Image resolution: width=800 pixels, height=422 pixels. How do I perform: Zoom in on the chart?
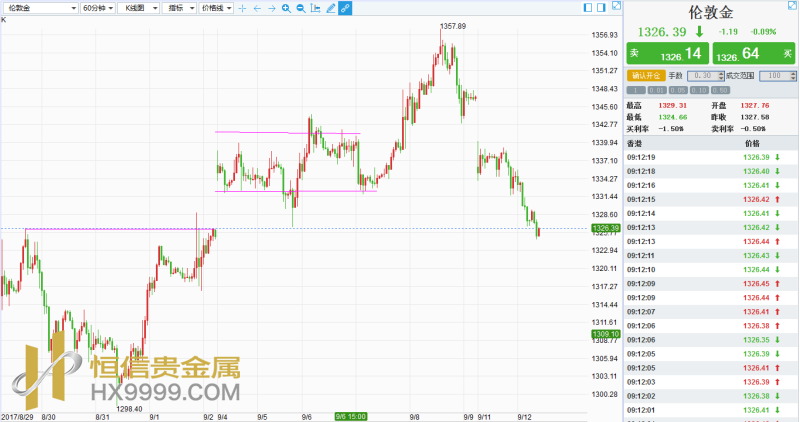[286, 8]
